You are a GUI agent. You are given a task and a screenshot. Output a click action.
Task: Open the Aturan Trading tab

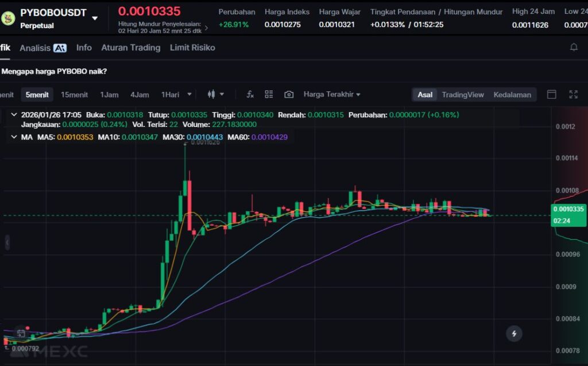pyautogui.click(x=130, y=48)
